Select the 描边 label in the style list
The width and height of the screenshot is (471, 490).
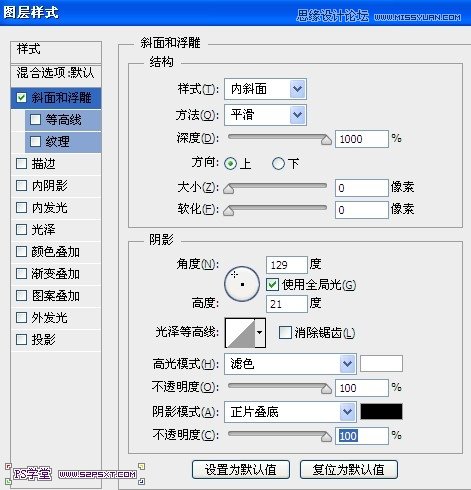[43, 164]
